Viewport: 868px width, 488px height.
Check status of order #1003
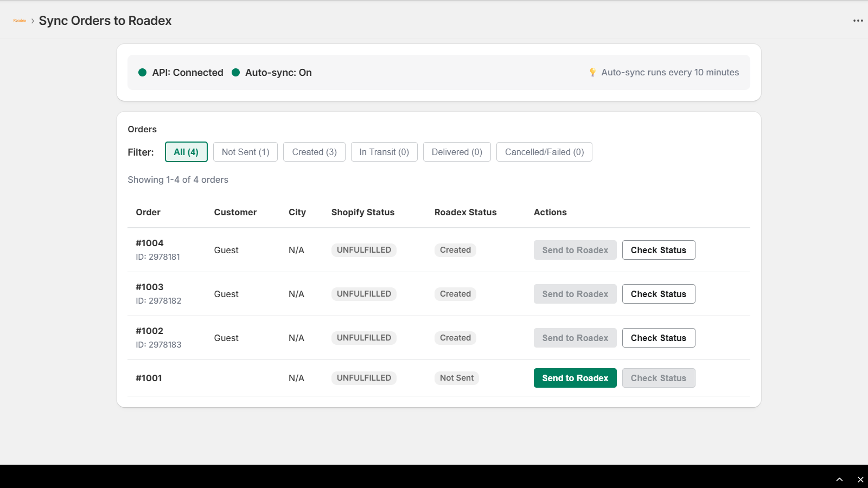[x=658, y=294]
